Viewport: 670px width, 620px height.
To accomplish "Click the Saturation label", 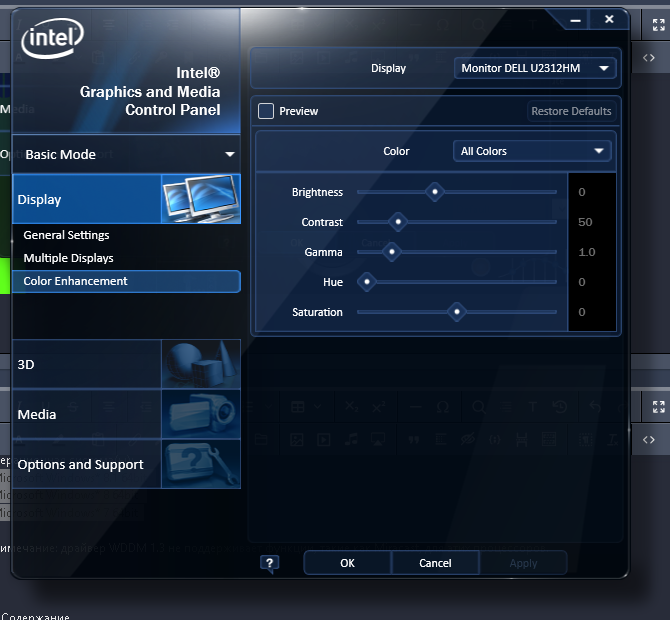I will tap(317, 312).
